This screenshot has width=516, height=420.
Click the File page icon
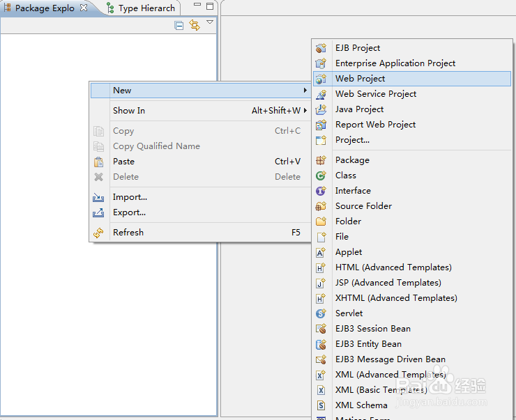click(x=321, y=237)
